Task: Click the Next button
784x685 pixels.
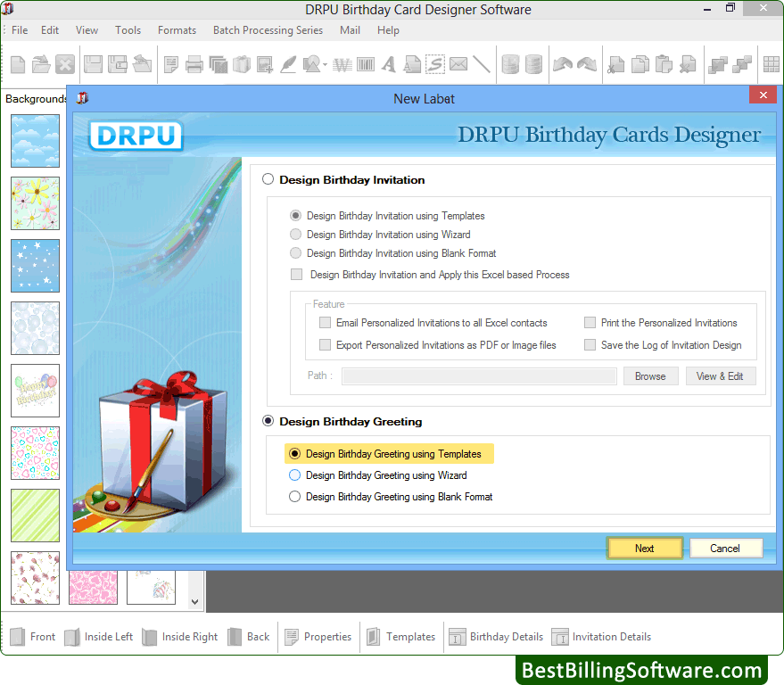Action: click(x=645, y=548)
